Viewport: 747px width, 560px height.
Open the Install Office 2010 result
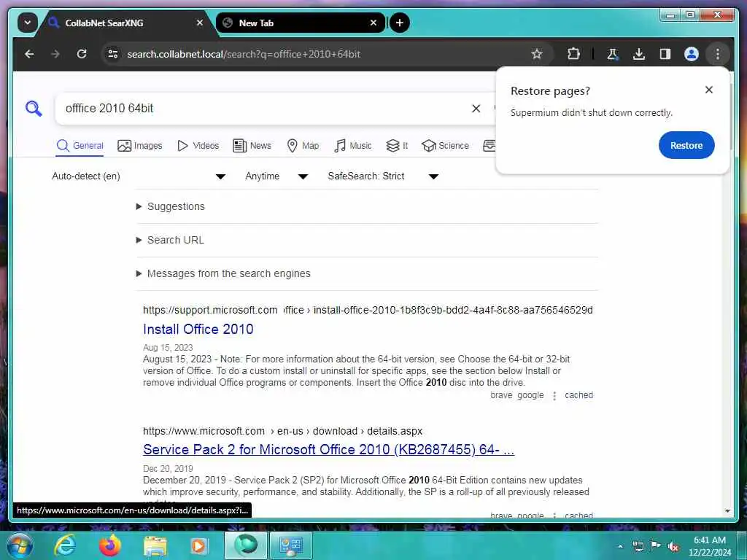click(x=198, y=329)
